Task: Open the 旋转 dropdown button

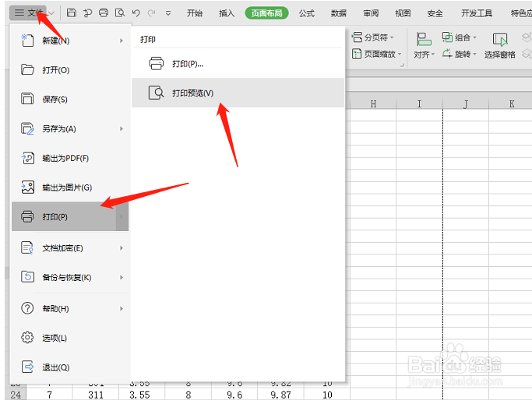Action: point(460,54)
